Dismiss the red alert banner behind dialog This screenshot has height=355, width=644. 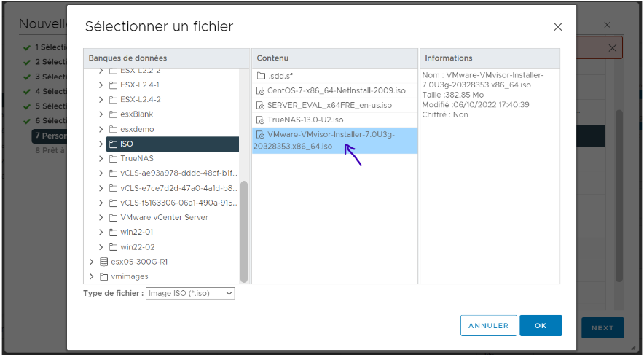pyautogui.click(x=613, y=48)
